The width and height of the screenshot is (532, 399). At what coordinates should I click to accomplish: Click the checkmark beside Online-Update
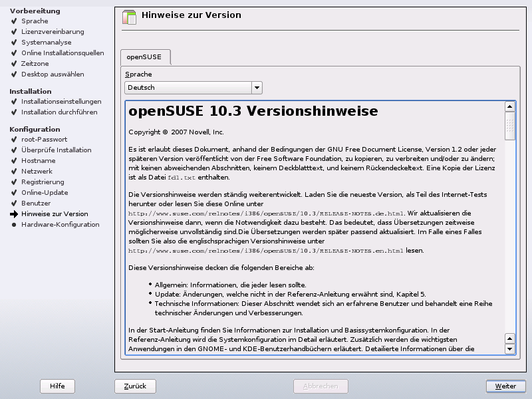click(14, 193)
